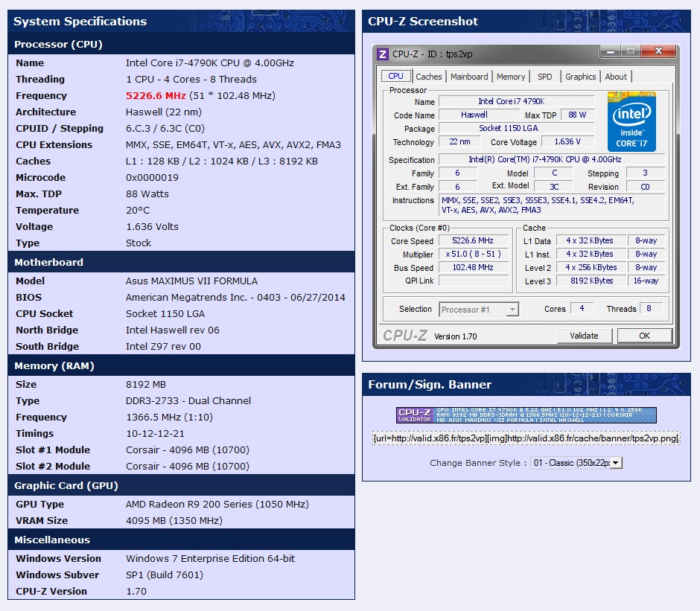
Task: Click the Windows 7 Enterprise Edition value
Action: click(210, 558)
